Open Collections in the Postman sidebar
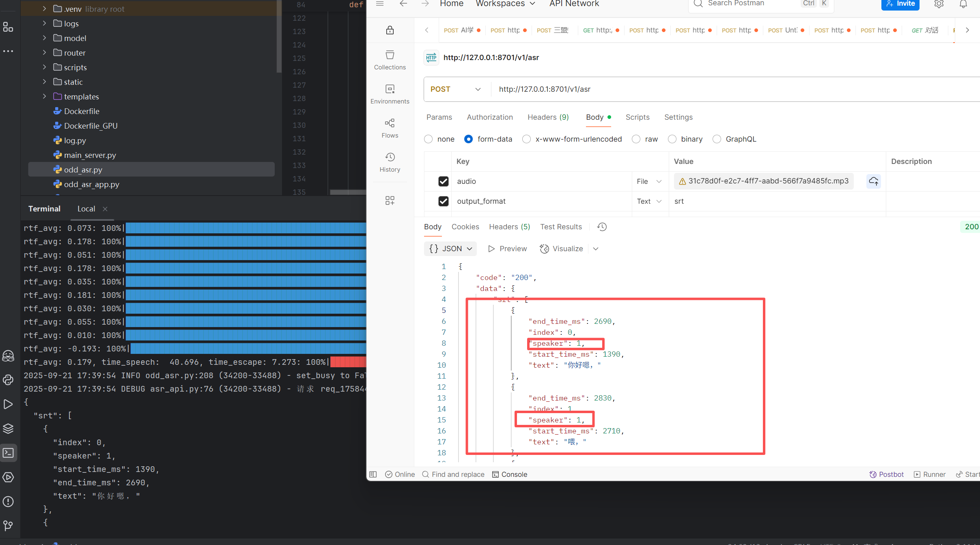Image resolution: width=980 pixels, height=545 pixels. pos(390,60)
